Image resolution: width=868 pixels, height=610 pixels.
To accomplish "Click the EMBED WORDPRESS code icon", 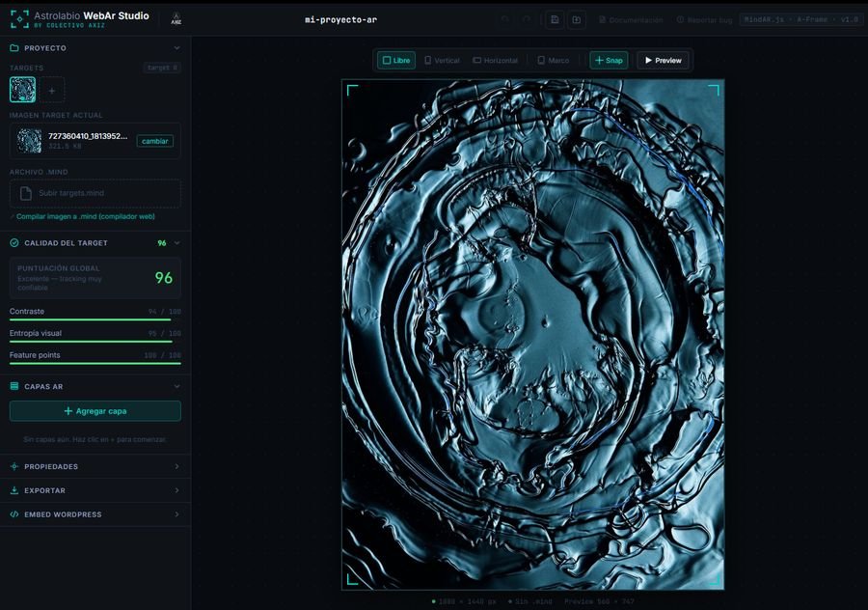I will pyautogui.click(x=14, y=514).
